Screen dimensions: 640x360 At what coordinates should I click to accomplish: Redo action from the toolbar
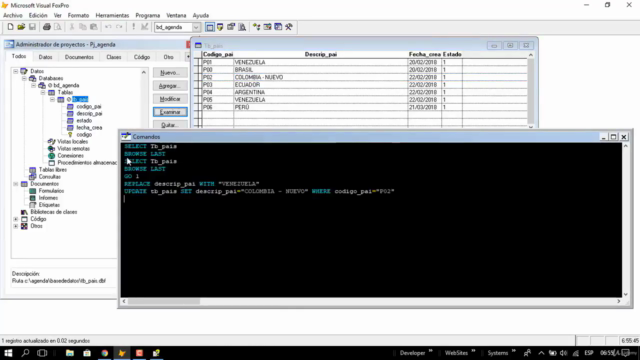119,27
